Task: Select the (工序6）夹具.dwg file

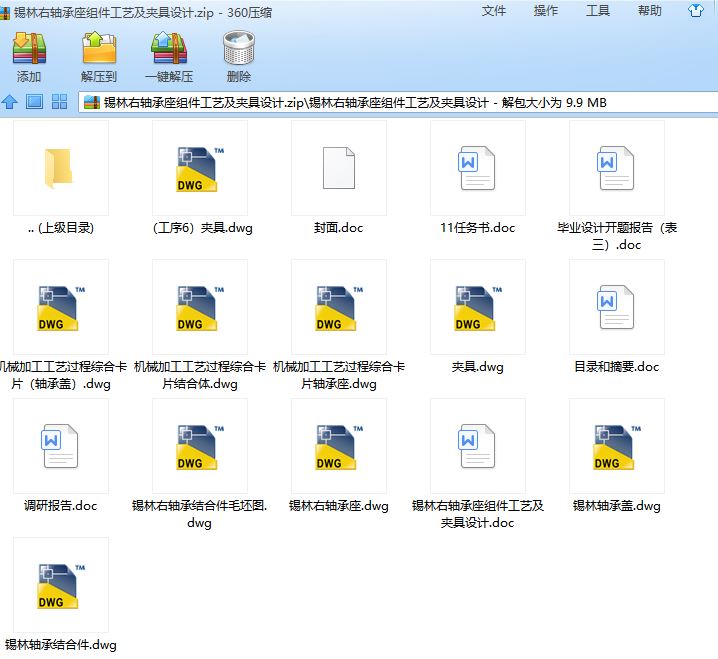Action: pos(199,168)
